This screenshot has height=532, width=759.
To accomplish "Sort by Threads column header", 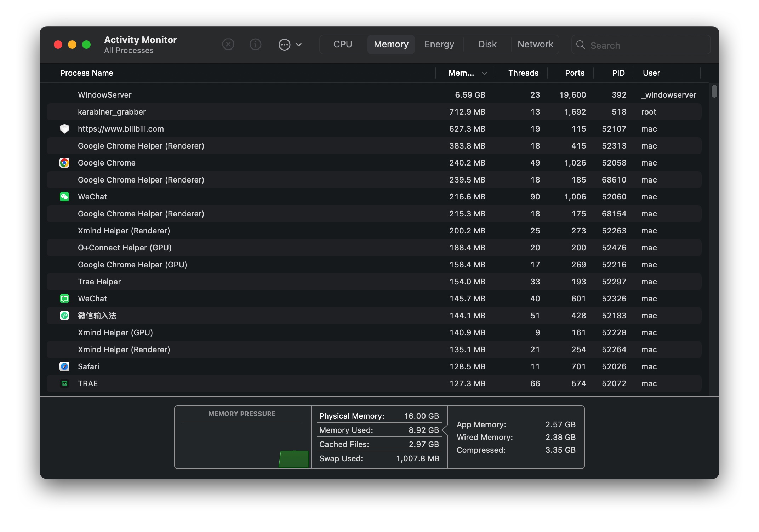I will [523, 73].
